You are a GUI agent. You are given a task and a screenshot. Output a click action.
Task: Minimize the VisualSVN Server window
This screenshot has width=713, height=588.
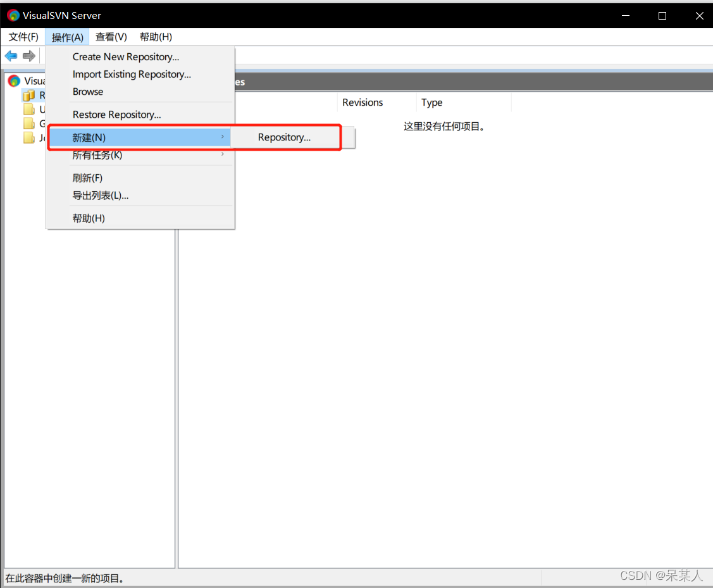626,15
